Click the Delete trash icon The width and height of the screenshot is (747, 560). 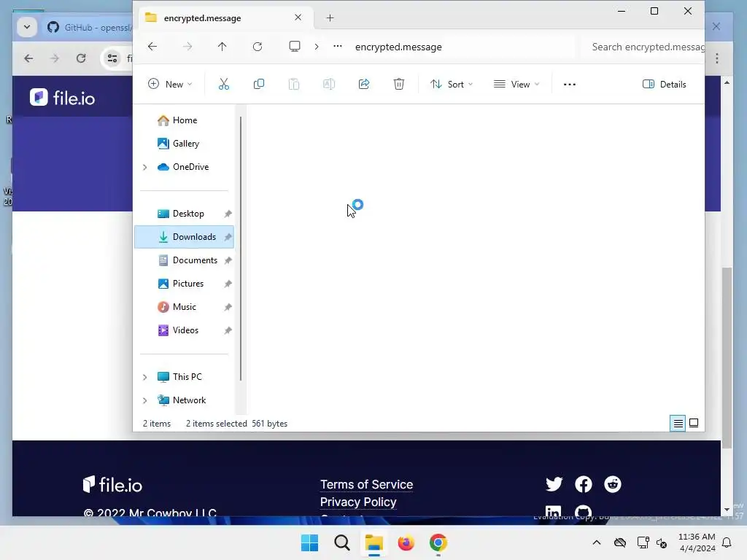tap(399, 85)
